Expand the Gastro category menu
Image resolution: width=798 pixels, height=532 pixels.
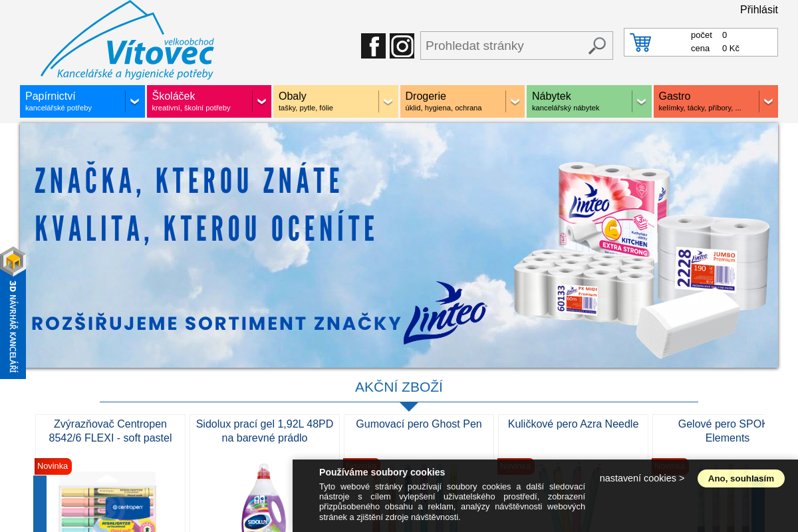769,101
